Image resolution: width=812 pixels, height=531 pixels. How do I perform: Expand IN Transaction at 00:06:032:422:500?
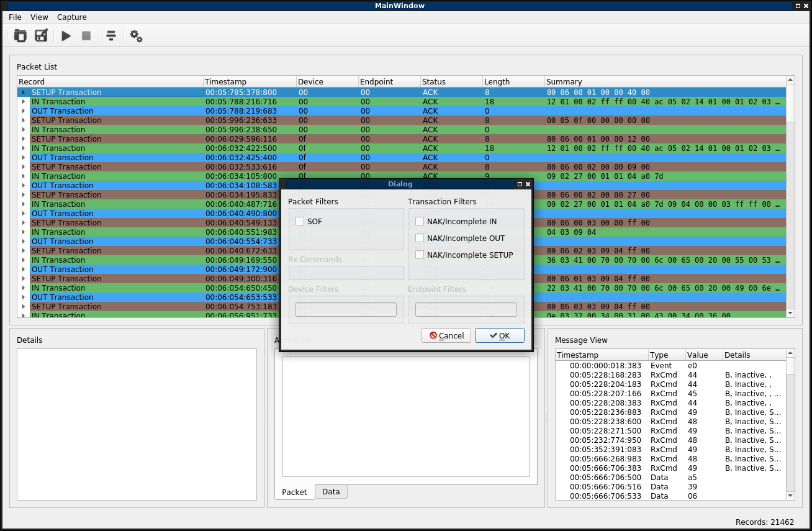click(24, 148)
